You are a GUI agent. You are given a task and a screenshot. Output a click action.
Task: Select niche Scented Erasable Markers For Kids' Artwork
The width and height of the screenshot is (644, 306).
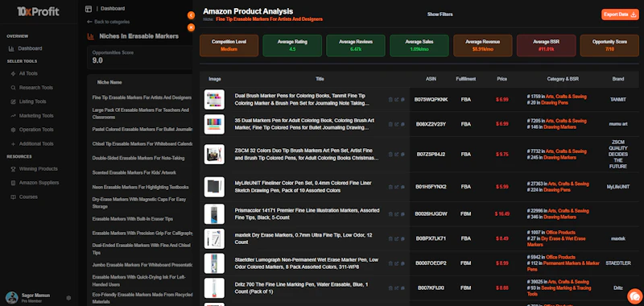(x=134, y=172)
